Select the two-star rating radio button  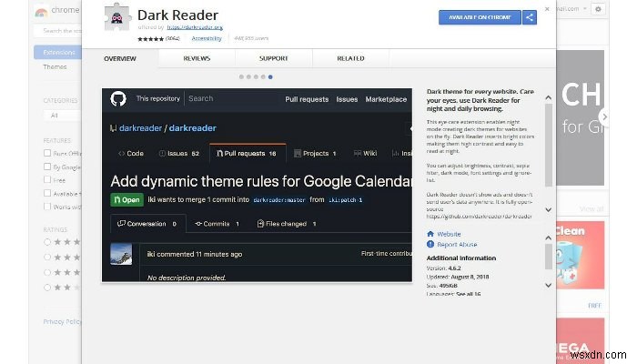[47, 288]
